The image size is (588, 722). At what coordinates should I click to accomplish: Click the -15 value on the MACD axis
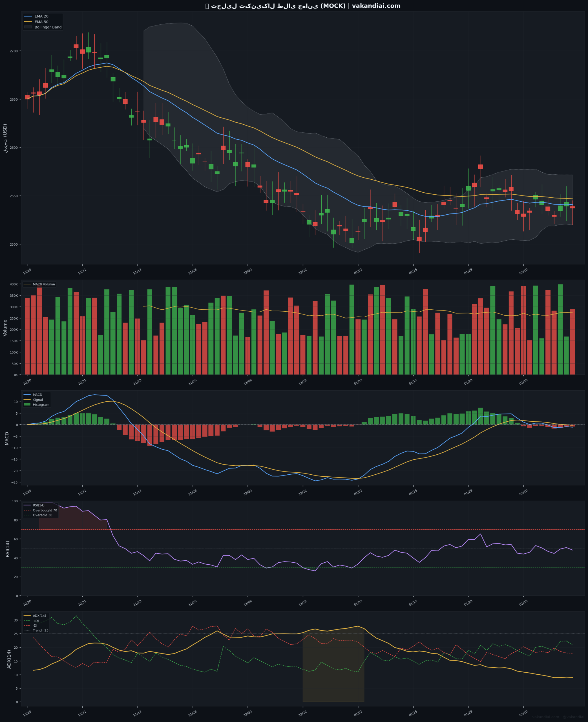click(15, 459)
